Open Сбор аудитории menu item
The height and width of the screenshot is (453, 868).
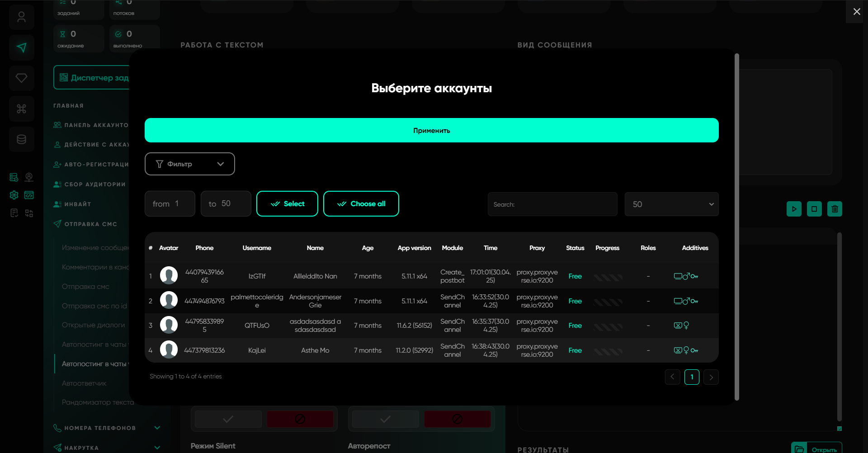(95, 184)
